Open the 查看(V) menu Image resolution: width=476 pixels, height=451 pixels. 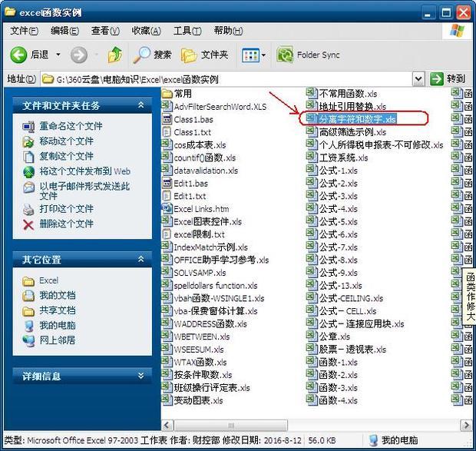click(105, 31)
